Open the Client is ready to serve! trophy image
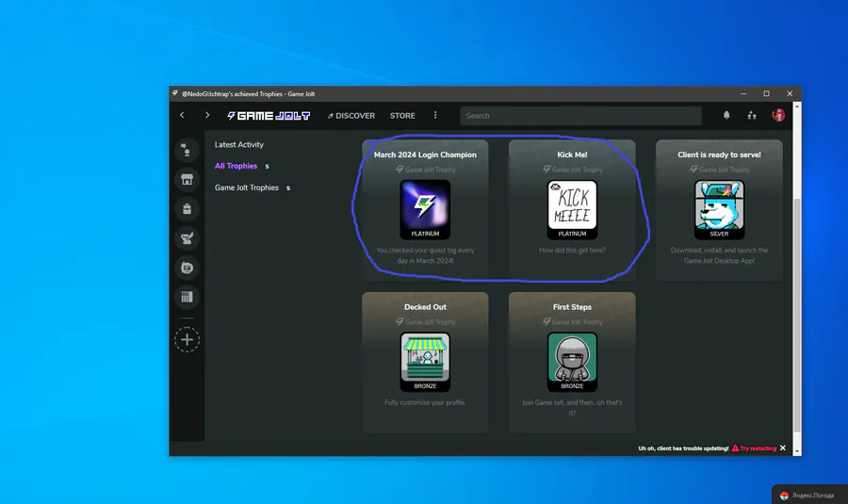This screenshot has height=504, width=848. (x=719, y=210)
